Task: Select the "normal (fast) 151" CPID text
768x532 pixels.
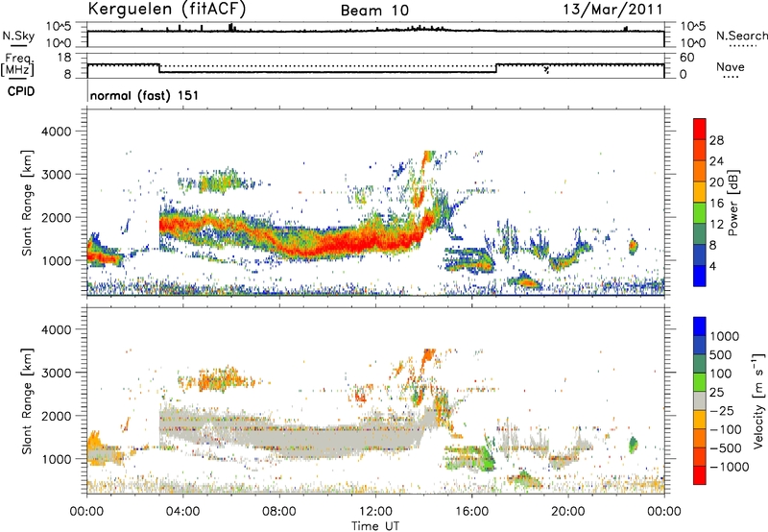Action: (145, 95)
